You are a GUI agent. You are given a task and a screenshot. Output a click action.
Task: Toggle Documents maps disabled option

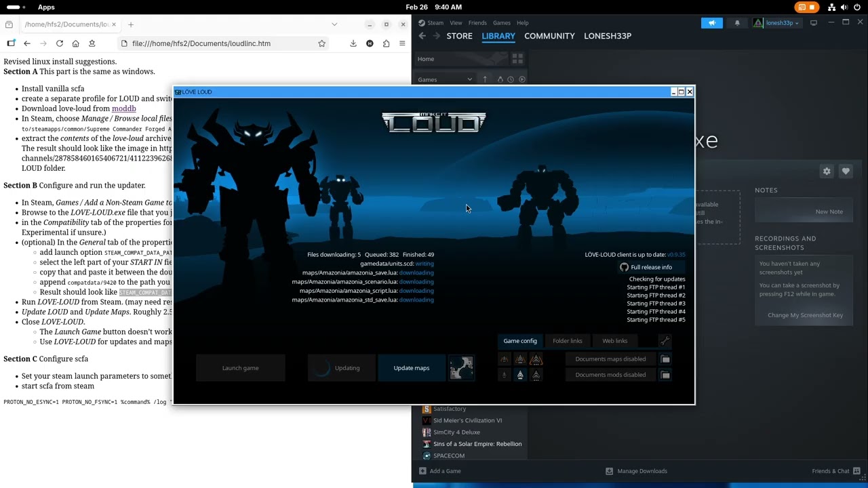[610, 359]
